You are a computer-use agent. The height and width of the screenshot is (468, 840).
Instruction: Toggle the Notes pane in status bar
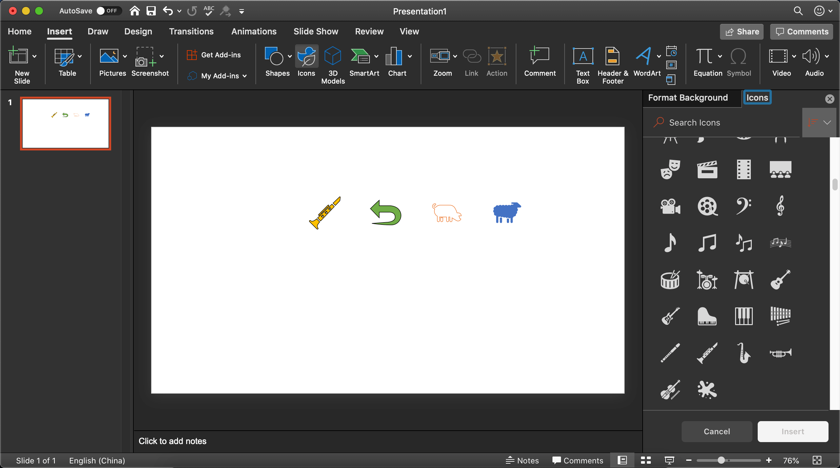(522, 461)
